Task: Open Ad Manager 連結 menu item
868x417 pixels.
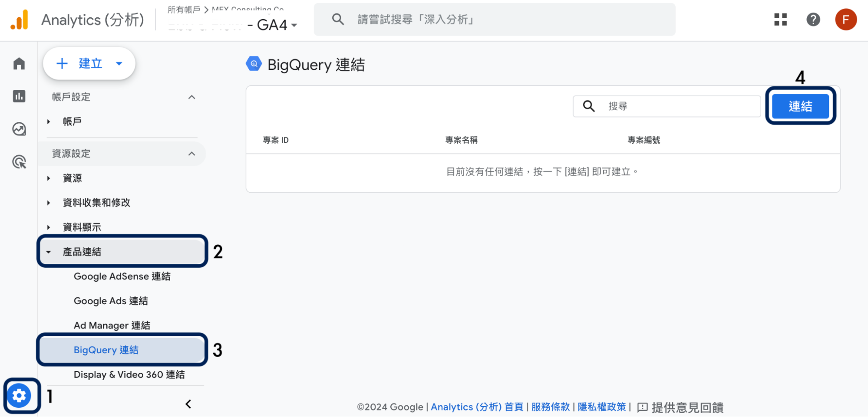Action: coord(112,325)
